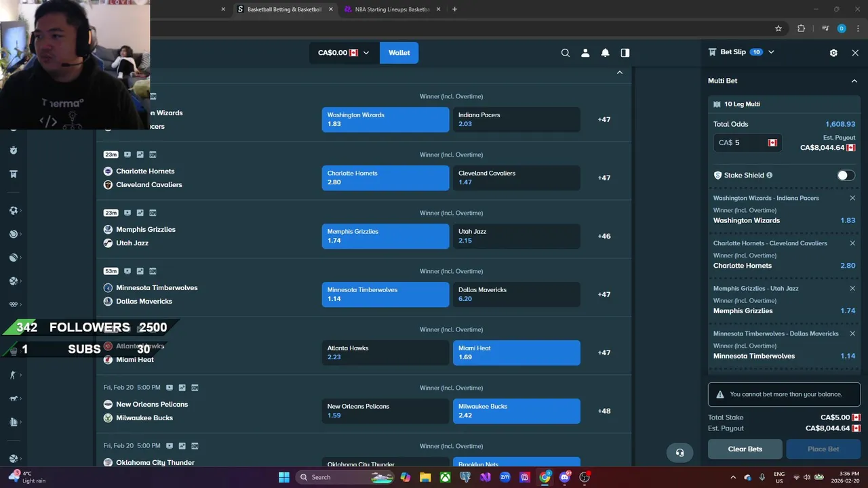The width and height of the screenshot is (868, 488).
Task: Expand +46 markets for Grizzlies vs Jazz
Action: pos(604,236)
